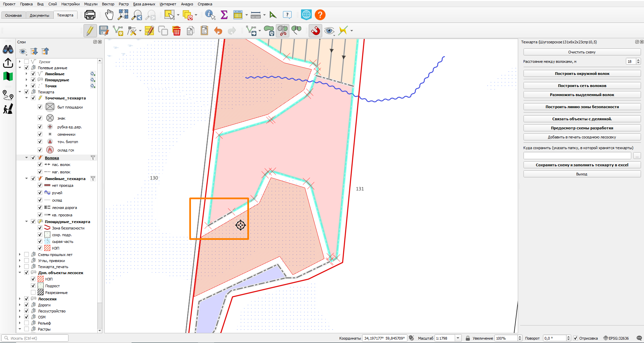Click the Deselect All Features icon

pyautogui.click(x=188, y=15)
